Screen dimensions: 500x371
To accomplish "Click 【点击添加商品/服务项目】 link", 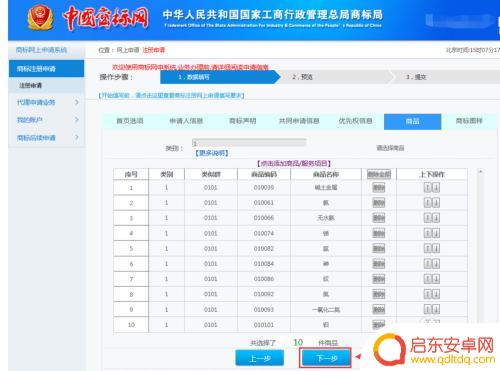I will [x=294, y=163].
